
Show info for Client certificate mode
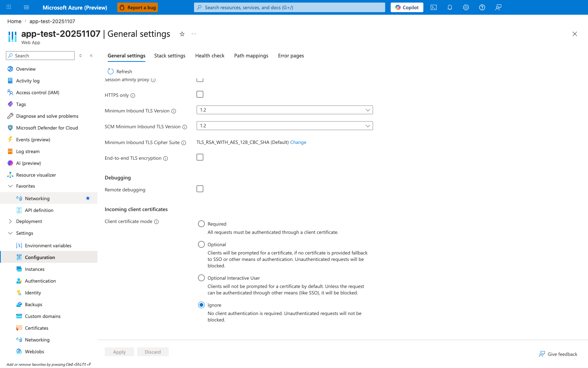[x=157, y=222]
